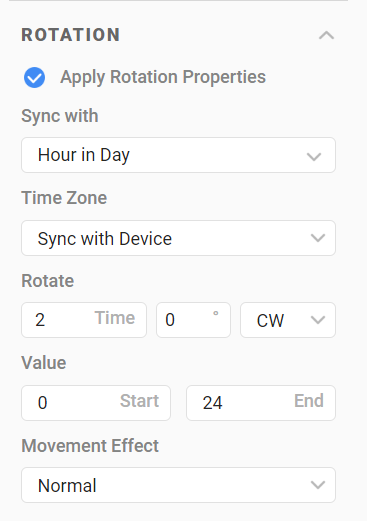Viewport: 367px width, 521px height.
Task: Open the CW direction dropdown
Action: point(288,320)
